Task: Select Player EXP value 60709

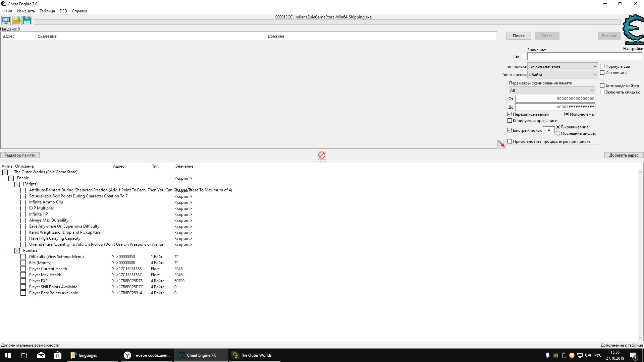Action: pos(179,281)
